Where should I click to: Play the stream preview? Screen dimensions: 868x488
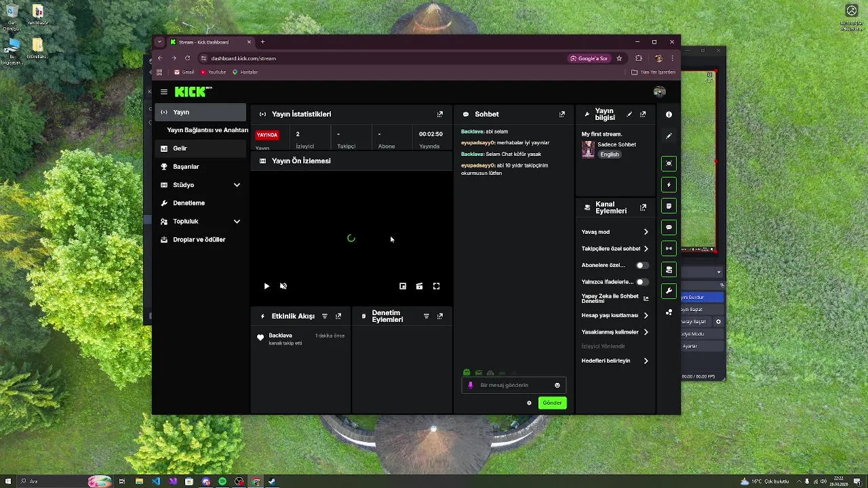(x=267, y=286)
